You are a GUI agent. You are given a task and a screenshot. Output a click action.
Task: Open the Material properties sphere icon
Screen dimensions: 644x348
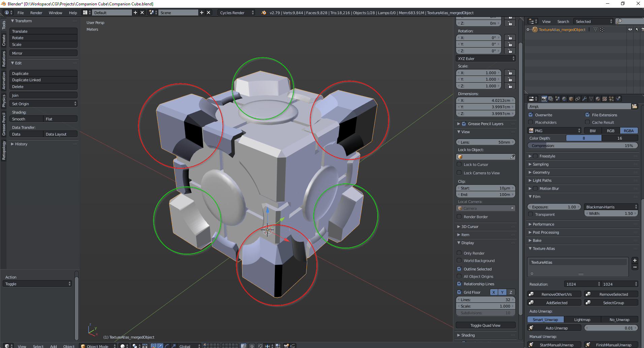tap(598, 98)
